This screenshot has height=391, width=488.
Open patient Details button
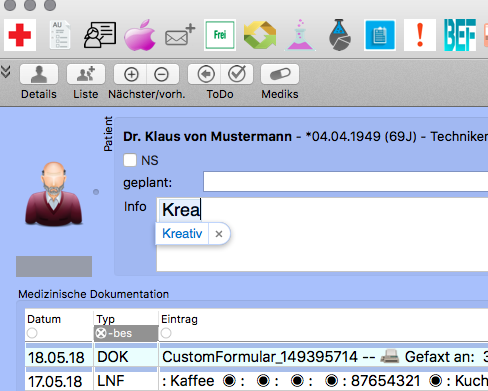coord(39,74)
